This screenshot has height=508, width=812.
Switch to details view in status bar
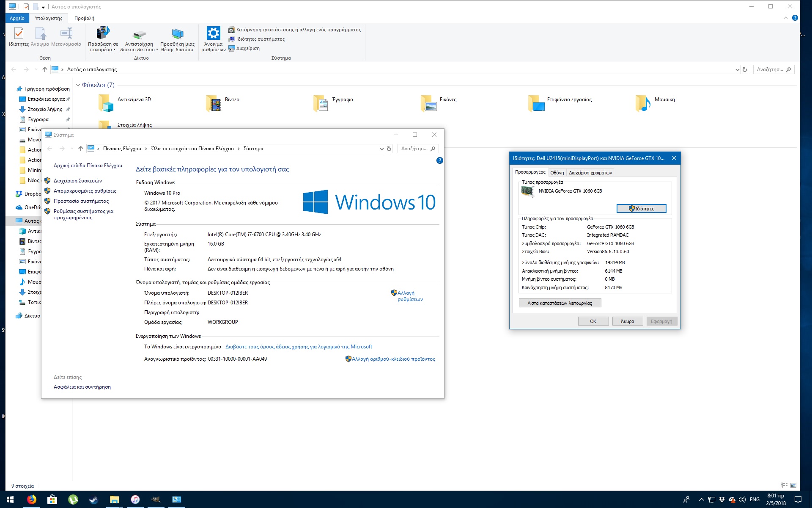click(x=784, y=486)
